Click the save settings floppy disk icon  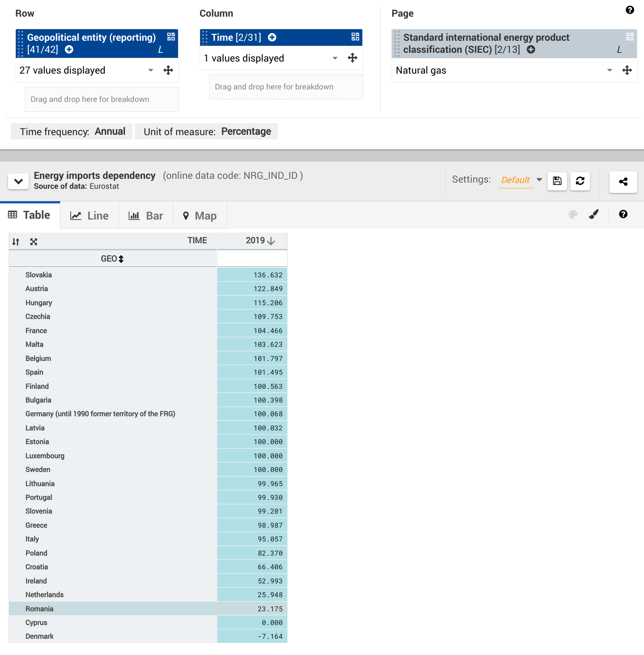coord(557,181)
